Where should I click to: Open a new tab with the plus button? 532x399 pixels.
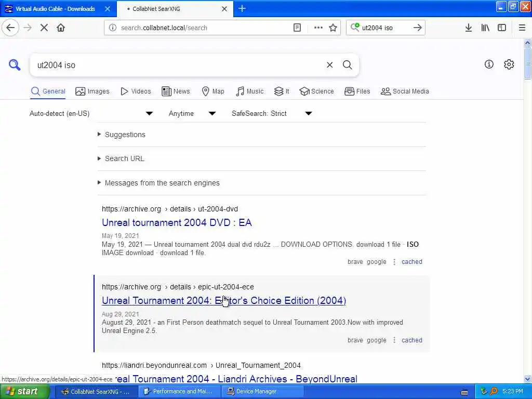[x=242, y=8]
